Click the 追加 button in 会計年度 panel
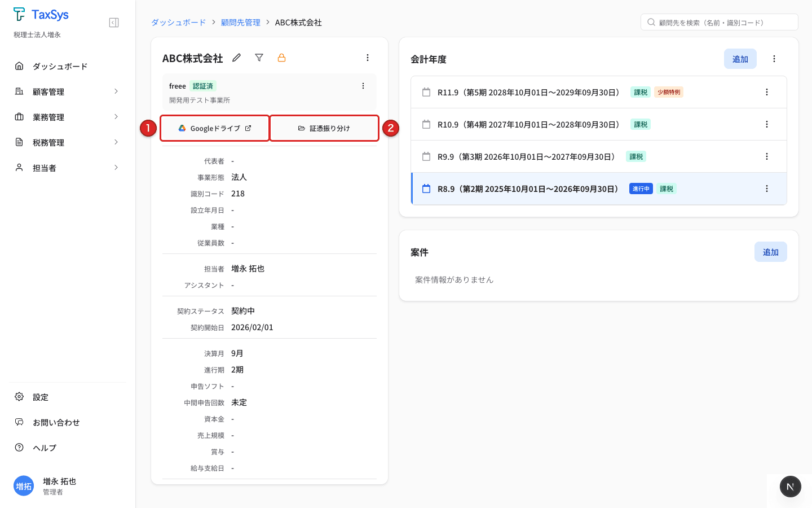This screenshot has width=812, height=508. (x=740, y=58)
